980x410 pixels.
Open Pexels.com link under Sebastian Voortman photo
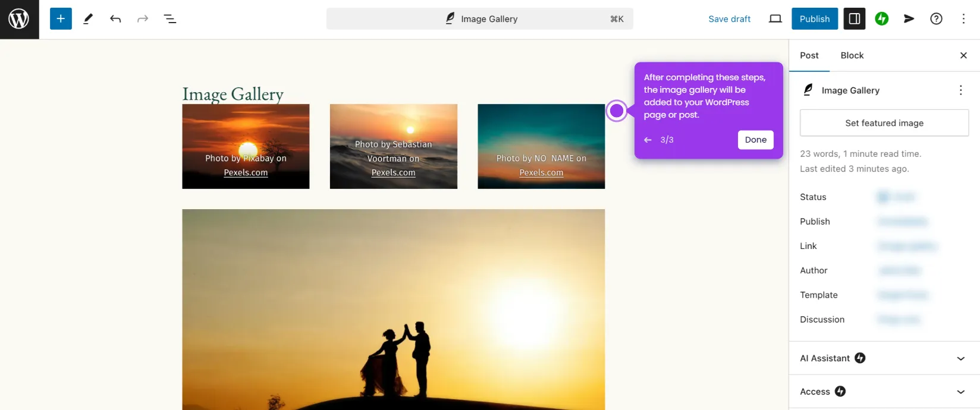(393, 173)
